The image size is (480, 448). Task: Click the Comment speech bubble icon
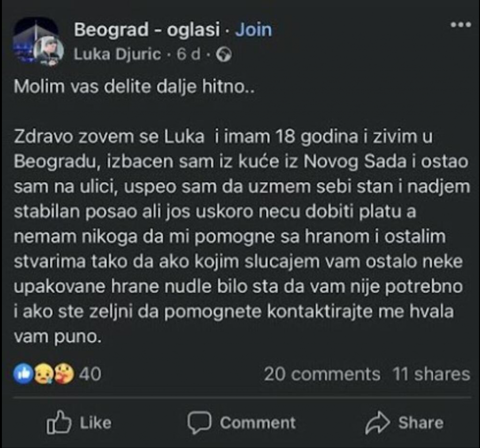pos(200,423)
